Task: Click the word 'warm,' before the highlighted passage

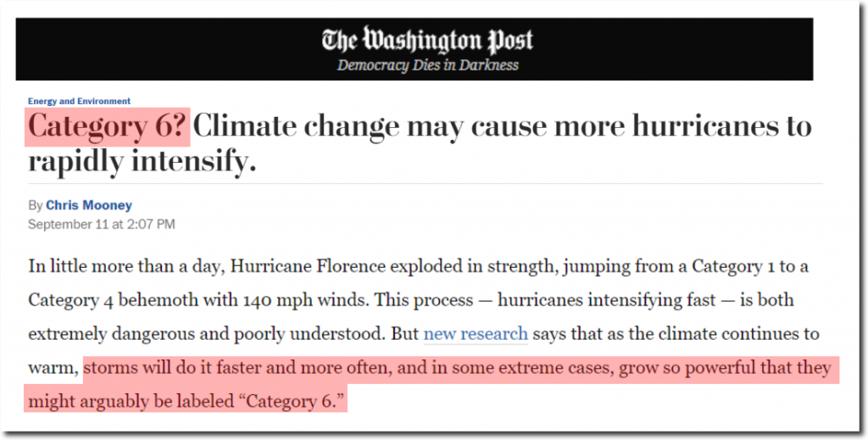Action: pos(53,368)
